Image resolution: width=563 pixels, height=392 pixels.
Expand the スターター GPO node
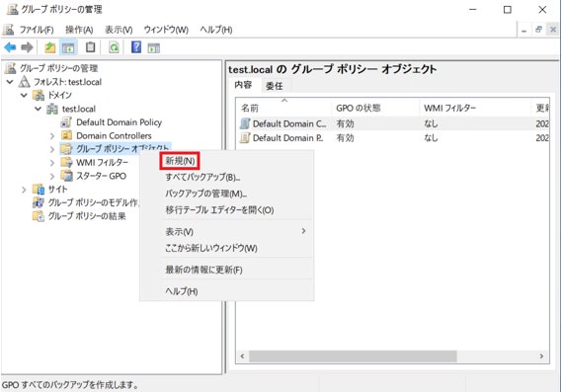[52, 177]
